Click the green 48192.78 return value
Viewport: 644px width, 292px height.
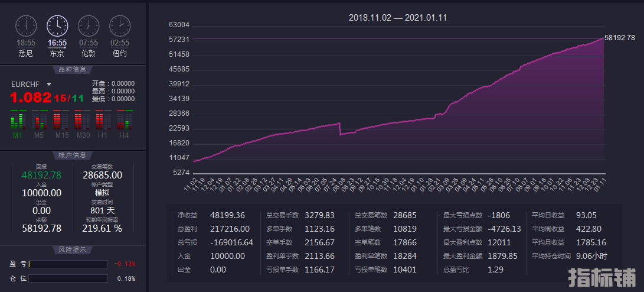pos(41,175)
